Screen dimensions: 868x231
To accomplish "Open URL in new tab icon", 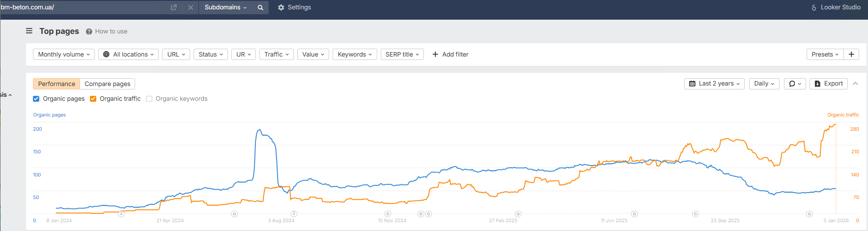I will coord(173,7).
